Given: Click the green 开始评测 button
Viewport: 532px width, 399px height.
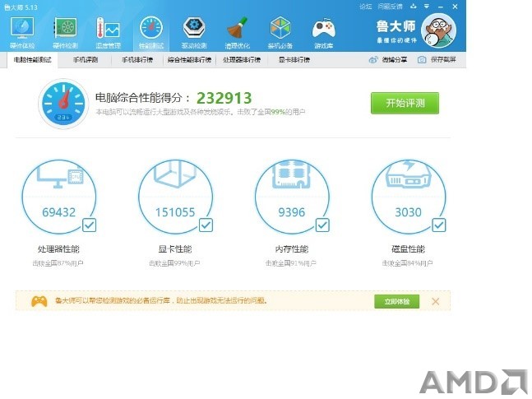Looking at the screenshot, I should coord(405,103).
